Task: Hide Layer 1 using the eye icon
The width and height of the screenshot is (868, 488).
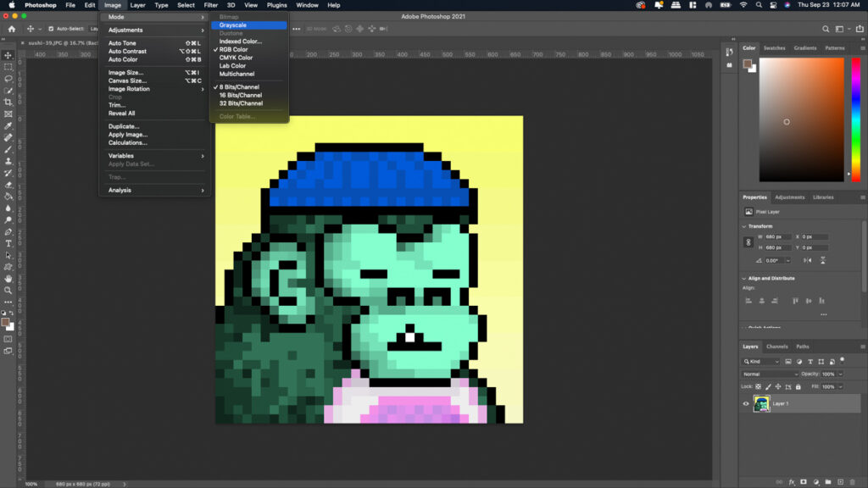Action: click(x=746, y=404)
